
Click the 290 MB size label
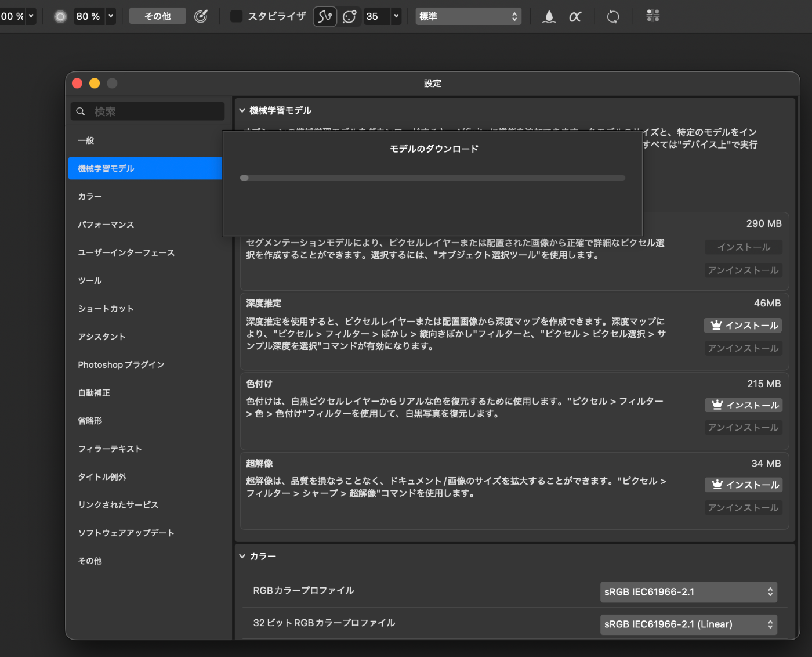(x=764, y=224)
